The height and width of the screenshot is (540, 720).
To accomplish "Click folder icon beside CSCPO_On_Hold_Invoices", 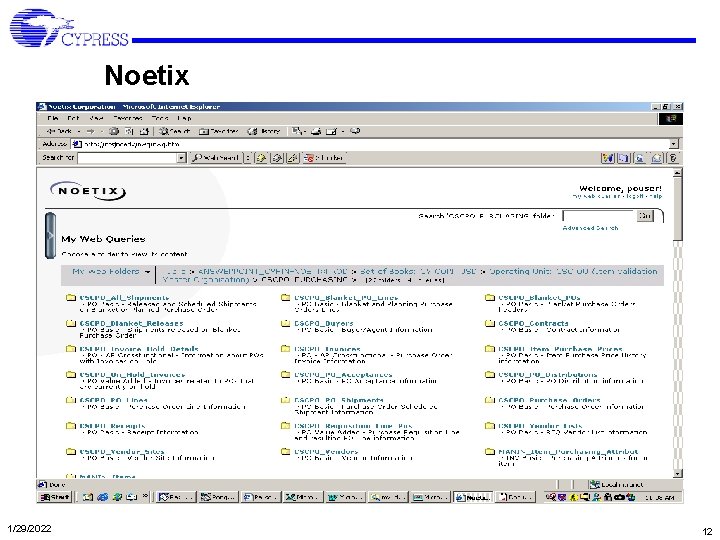I will 71,375.
